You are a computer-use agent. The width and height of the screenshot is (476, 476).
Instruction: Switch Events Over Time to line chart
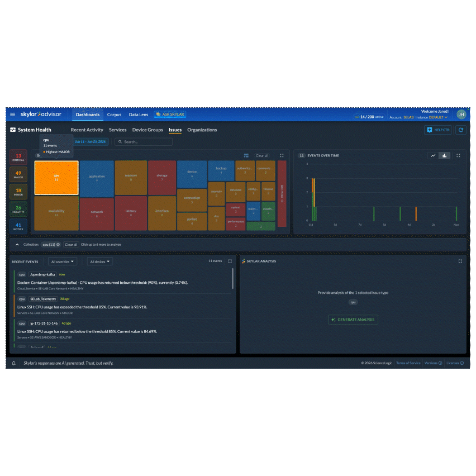(433, 156)
